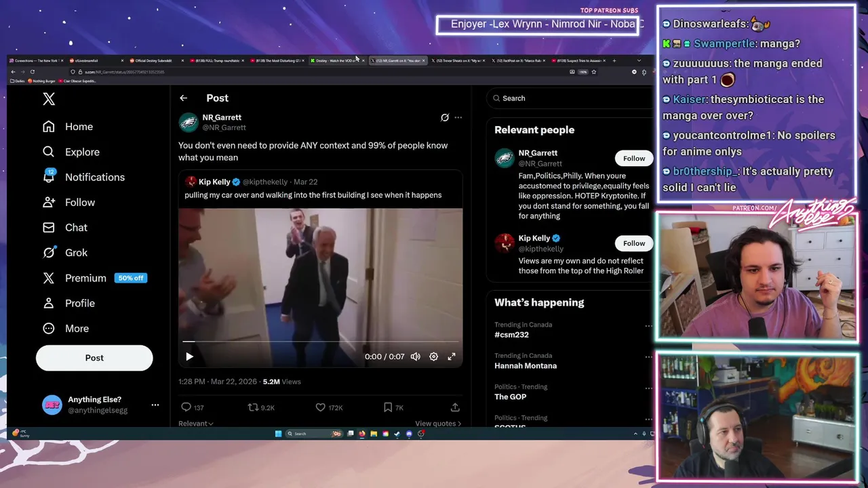Follow Kip Kelly in Relevant people
The width and height of the screenshot is (868, 488).
(x=634, y=243)
